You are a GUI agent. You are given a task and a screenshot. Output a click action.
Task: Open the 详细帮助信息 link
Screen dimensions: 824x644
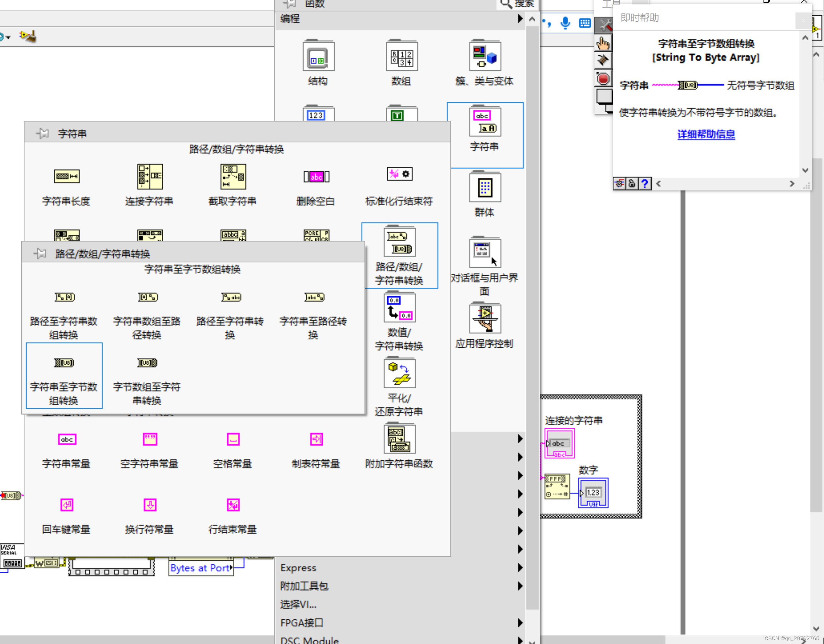706,134
